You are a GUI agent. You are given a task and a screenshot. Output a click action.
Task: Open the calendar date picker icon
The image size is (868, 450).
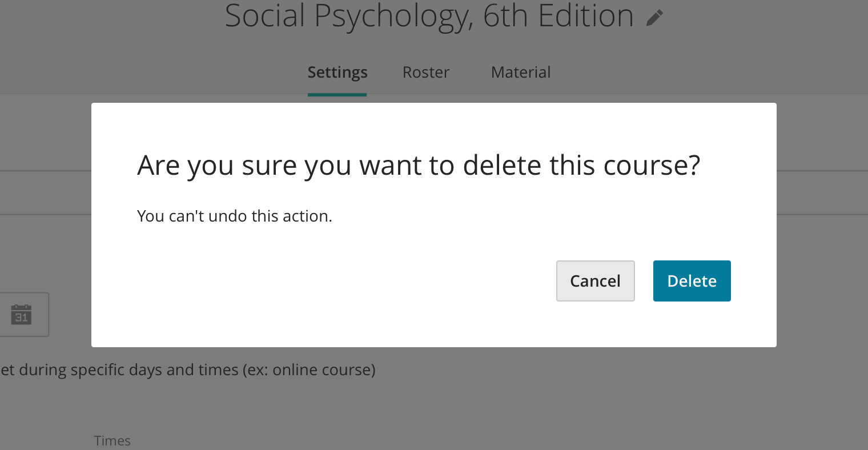point(21,314)
